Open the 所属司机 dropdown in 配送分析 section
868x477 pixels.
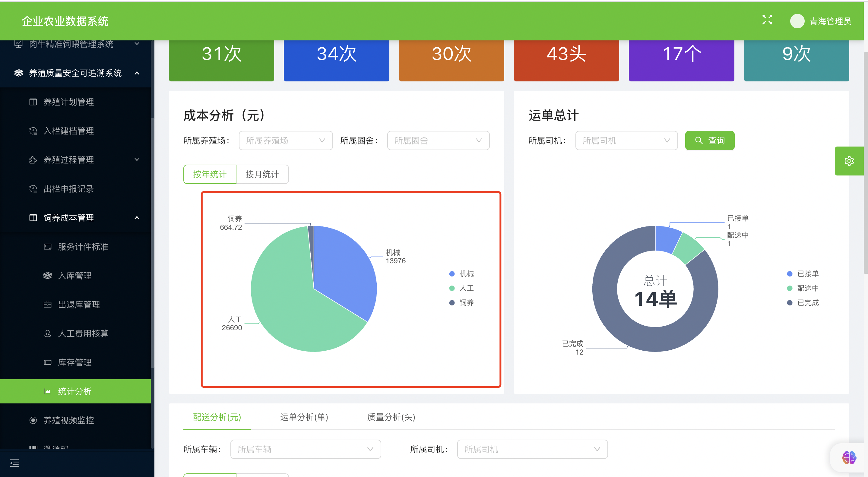point(532,449)
